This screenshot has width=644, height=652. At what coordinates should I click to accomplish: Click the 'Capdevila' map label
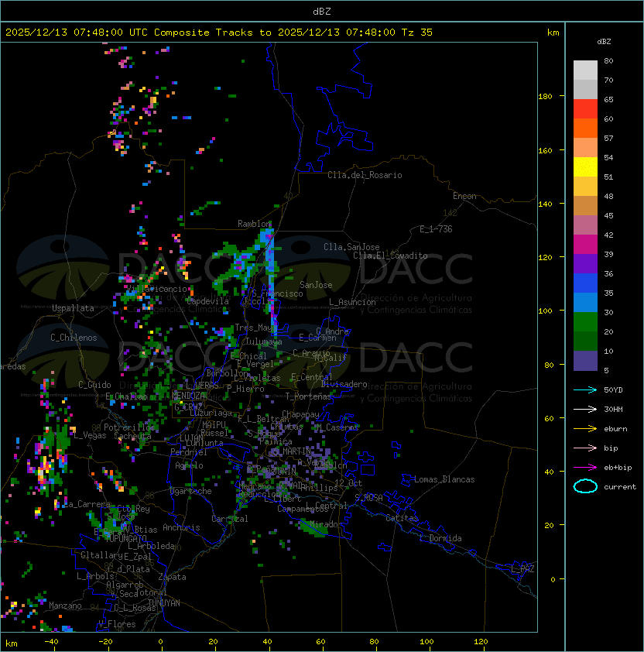(x=208, y=301)
